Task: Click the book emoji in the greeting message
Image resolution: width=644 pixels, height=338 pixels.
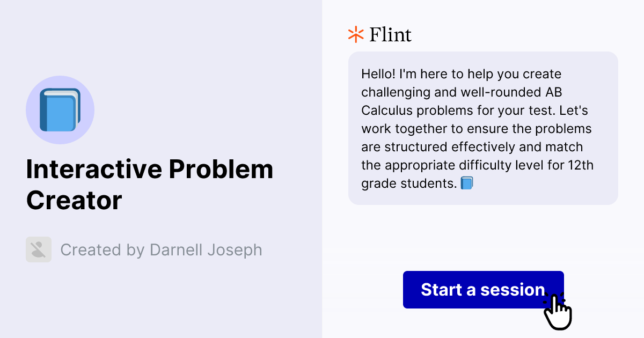Action: [x=466, y=182]
